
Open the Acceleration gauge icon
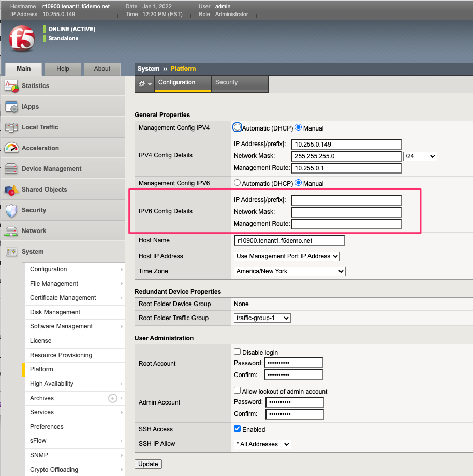(x=11, y=148)
